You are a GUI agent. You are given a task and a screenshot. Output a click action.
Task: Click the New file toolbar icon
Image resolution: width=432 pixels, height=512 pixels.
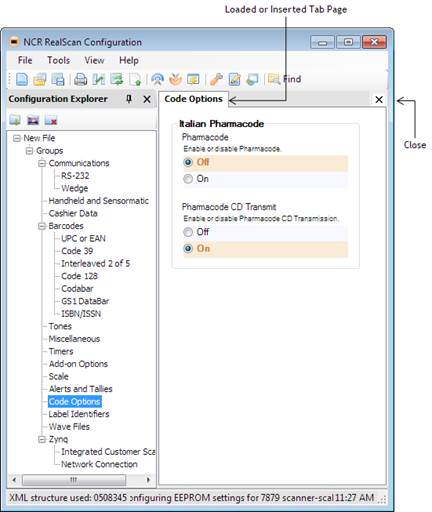coord(22,79)
